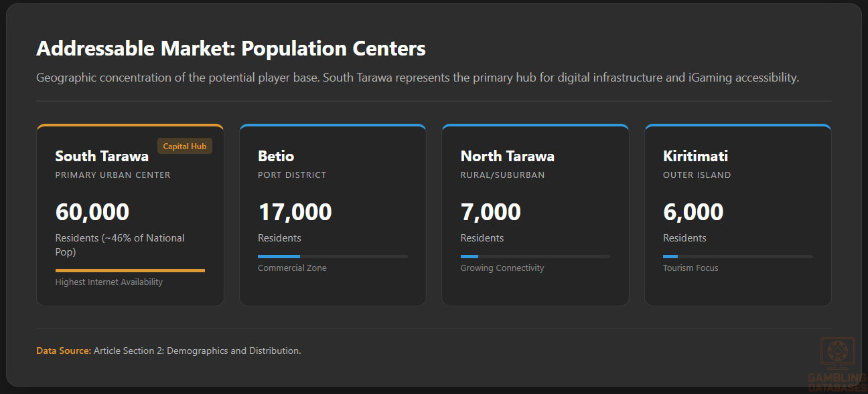868x394 pixels.
Task: Click the 60,000 residents figure
Action: (x=92, y=212)
